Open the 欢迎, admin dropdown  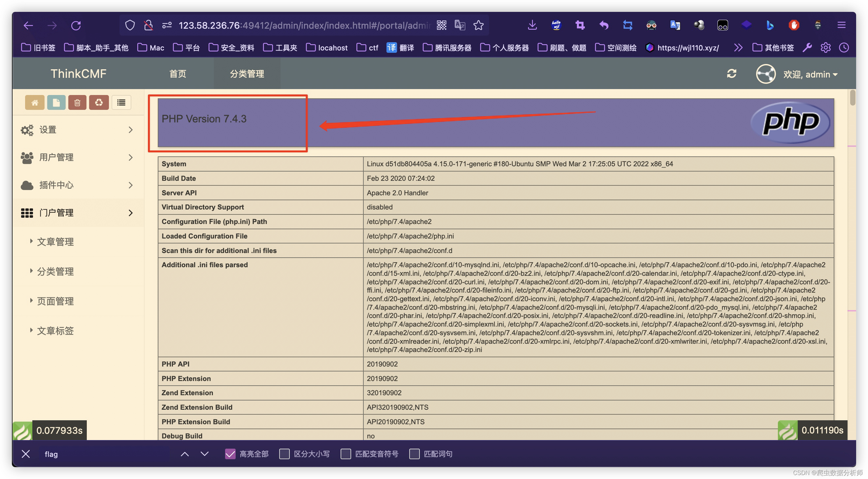(x=810, y=74)
